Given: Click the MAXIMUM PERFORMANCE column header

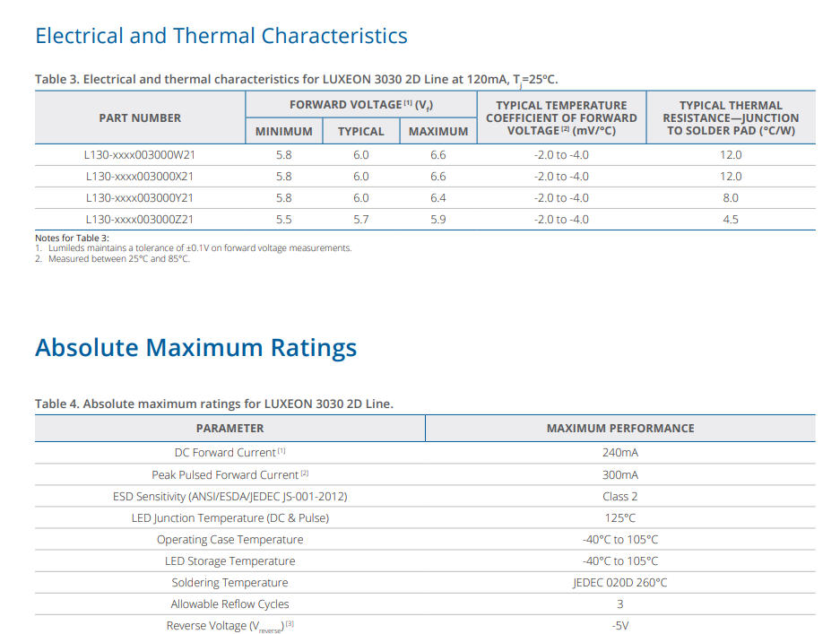Looking at the screenshot, I should 620,429.
